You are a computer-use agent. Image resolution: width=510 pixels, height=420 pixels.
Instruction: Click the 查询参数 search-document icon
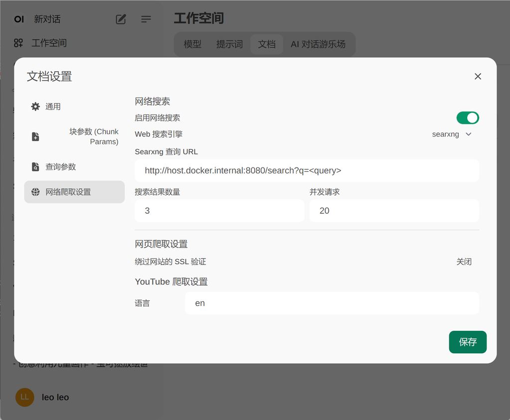pos(35,167)
